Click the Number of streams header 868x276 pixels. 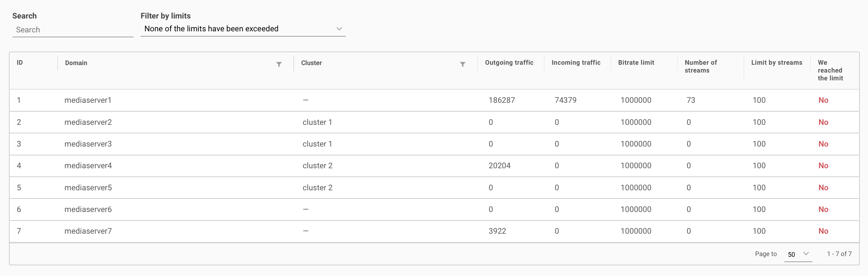point(700,67)
